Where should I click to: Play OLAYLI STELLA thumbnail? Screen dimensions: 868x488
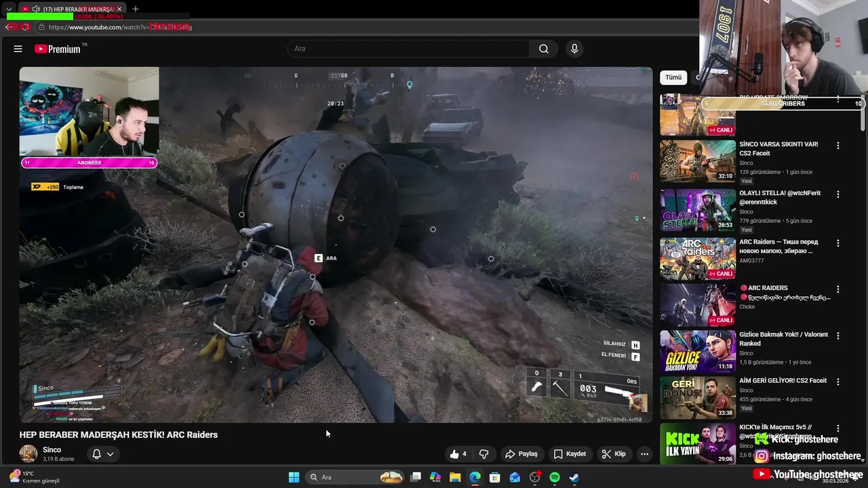pyautogui.click(x=698, y=210)
